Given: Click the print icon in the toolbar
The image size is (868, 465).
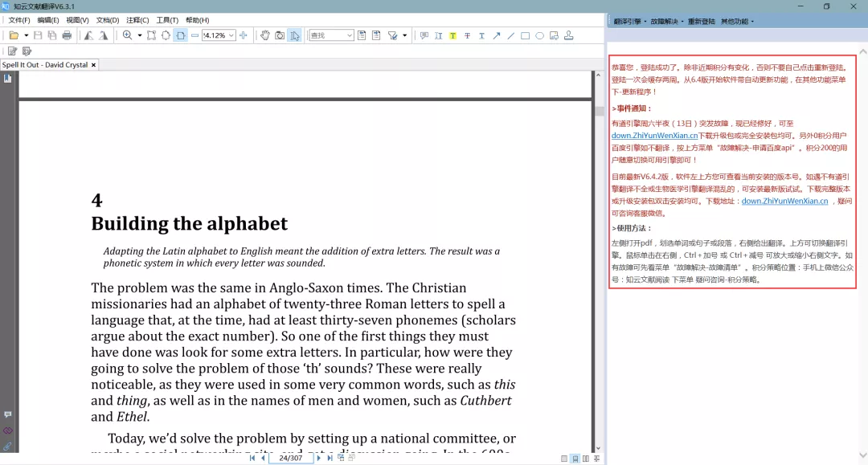Looking at the screenshot, I should pos(67,35).
